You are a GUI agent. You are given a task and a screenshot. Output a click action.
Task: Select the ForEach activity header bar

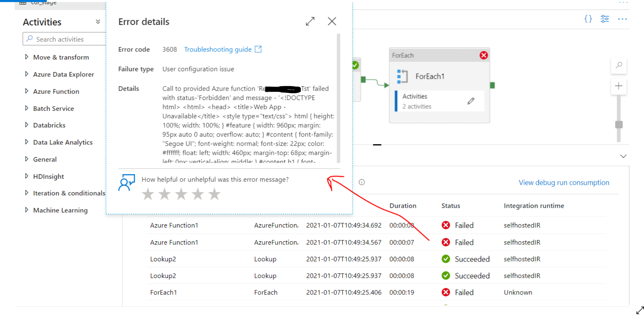click(x=439, y=55)
